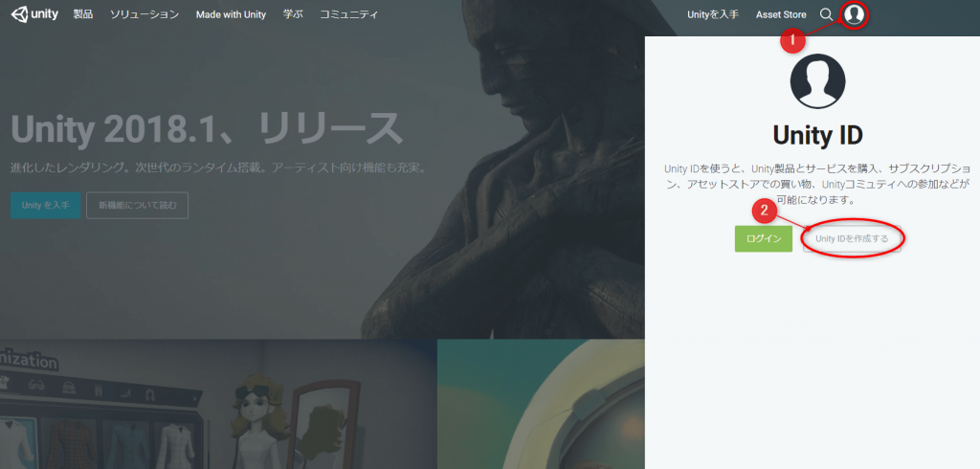The height and width of the screenshot is (469, 980).
Task: Open the 学ぶ menu
Action: [x=293, y=15]
